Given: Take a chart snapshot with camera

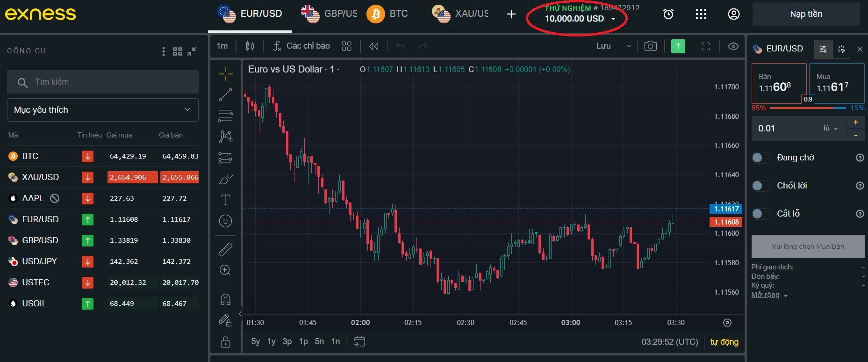Looking at the screenshot, I should pyautogui.click(x=650, y=46).
